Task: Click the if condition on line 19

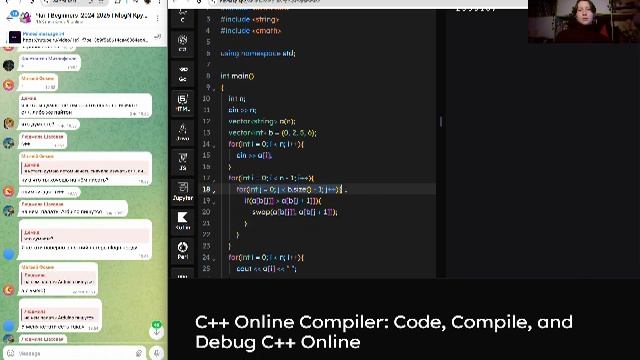Action: 283,201
